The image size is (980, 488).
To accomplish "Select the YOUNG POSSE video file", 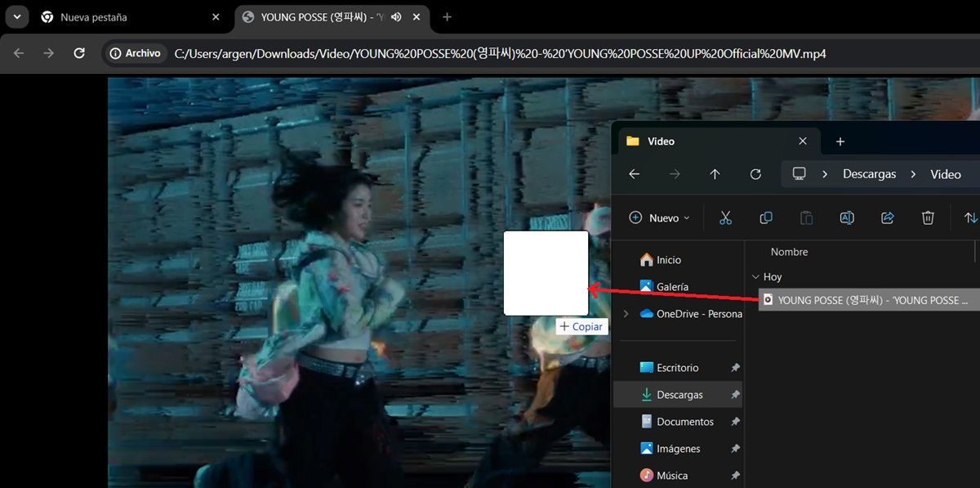I will pos(869,300).
